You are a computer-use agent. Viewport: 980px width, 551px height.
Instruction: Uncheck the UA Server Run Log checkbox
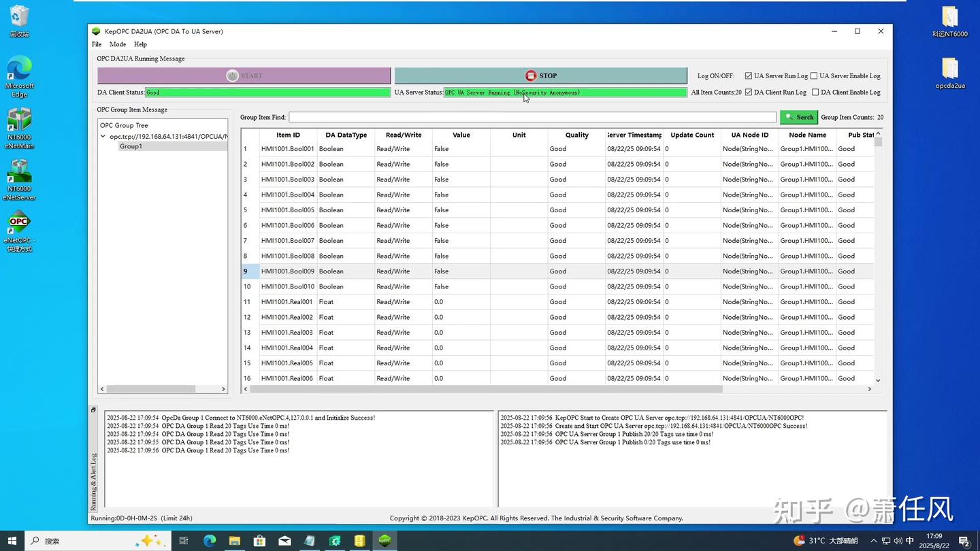click(x=747, y=76)
